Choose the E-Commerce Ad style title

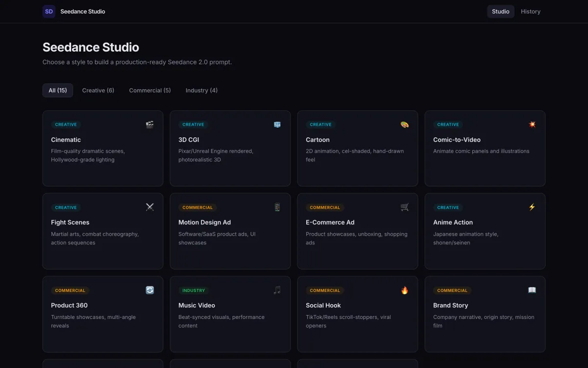click(x=330, y=222)
